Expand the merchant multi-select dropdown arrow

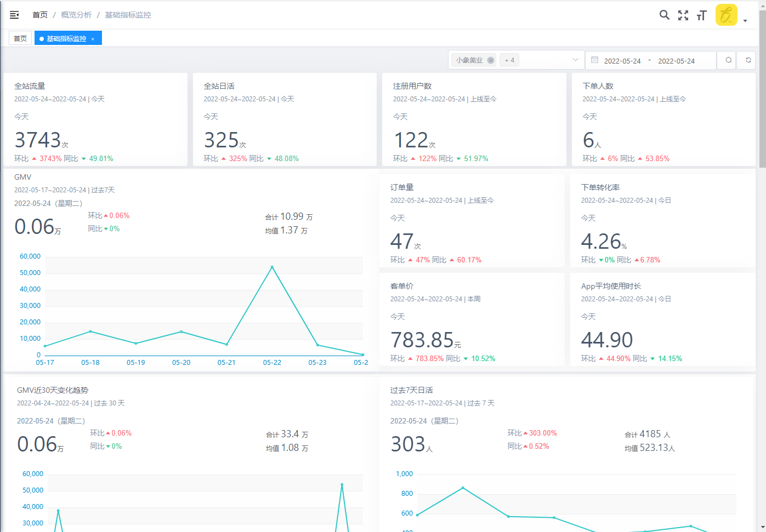pos(575,60)
